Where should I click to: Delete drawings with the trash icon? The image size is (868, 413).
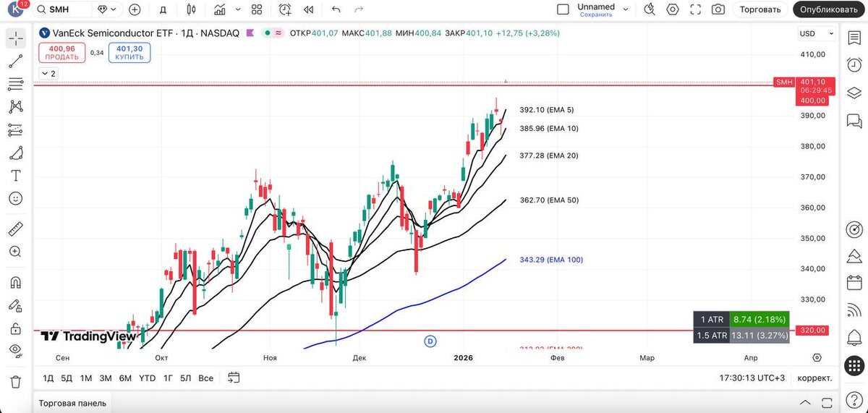(15, 381)
